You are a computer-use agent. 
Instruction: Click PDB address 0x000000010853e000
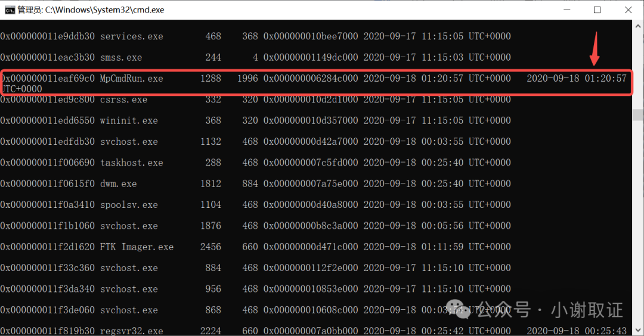pyautogui.click(x=311, y=289)
